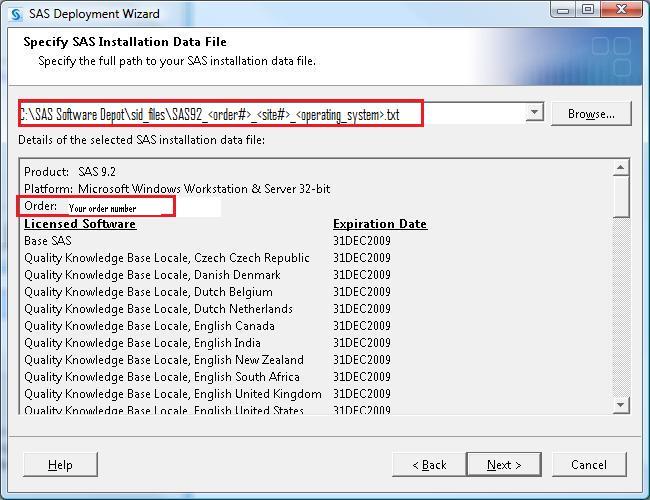Image resolution: width=650 pixels, height=500 pixels.
Task: Click the scroll down arrow in details list
Action: coord(621,405)
